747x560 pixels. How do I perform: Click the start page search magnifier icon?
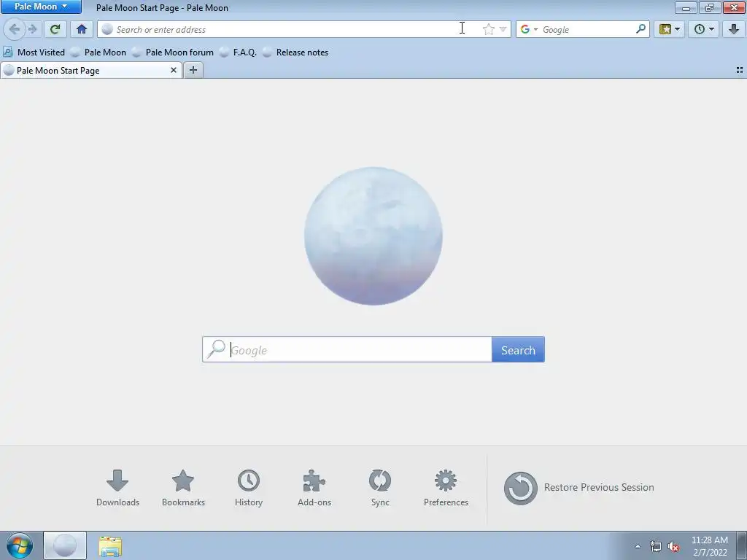[x=216, y=349]
